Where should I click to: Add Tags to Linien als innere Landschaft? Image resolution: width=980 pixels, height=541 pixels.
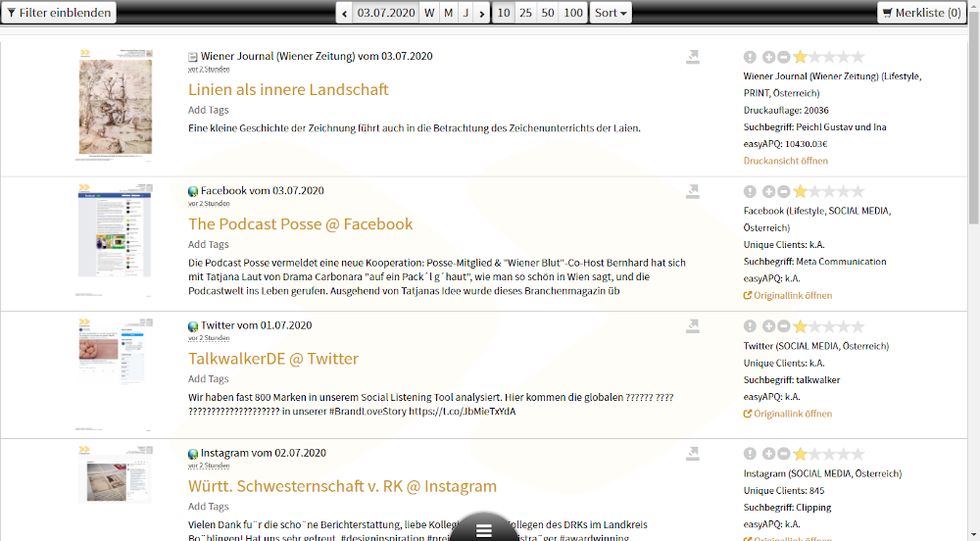(x=208, y=110)
